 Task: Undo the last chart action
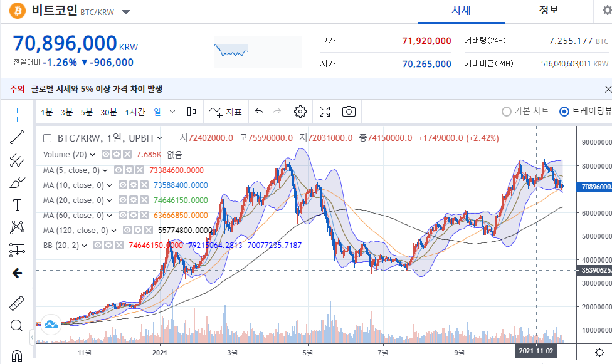259,112
